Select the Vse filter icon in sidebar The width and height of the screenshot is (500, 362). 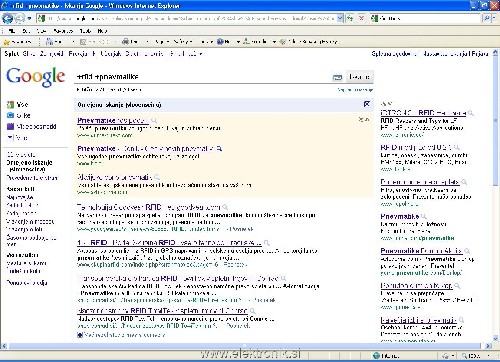click(11, 105)
